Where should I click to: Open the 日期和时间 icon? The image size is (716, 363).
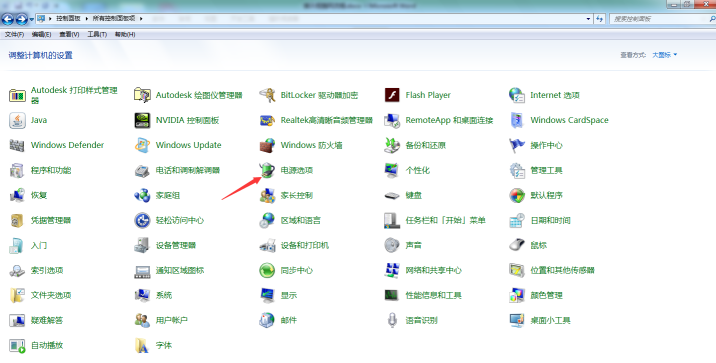517,221
